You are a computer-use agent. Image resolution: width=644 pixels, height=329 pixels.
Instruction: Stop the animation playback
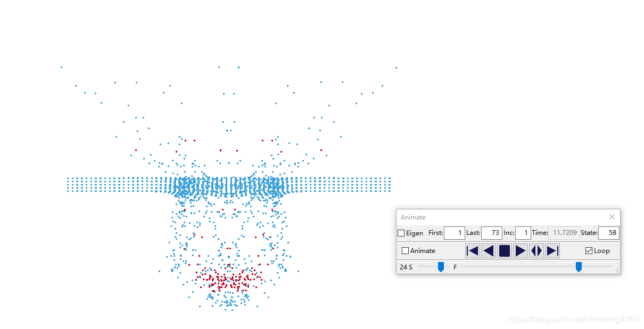[x=505, y=251]
